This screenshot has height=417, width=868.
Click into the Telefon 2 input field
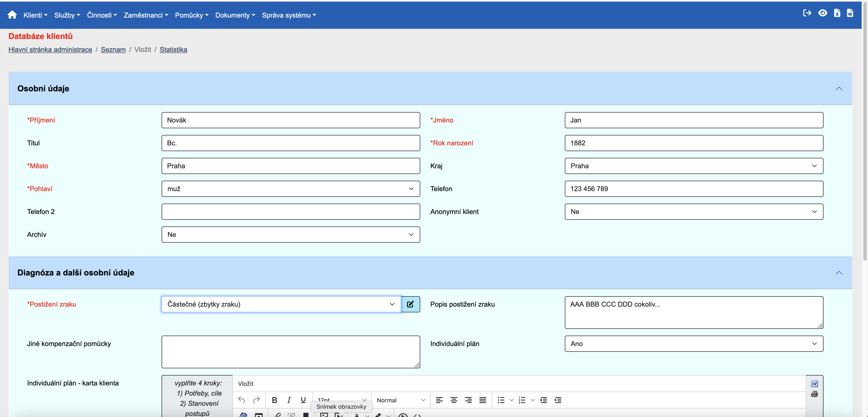tap(290, 212)
